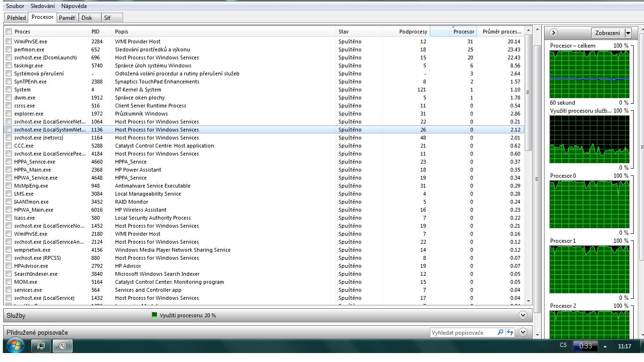Screen dimensions: 644x362
Task: Tick the perfmon.exe process checkbox
Action: [8, 49]
